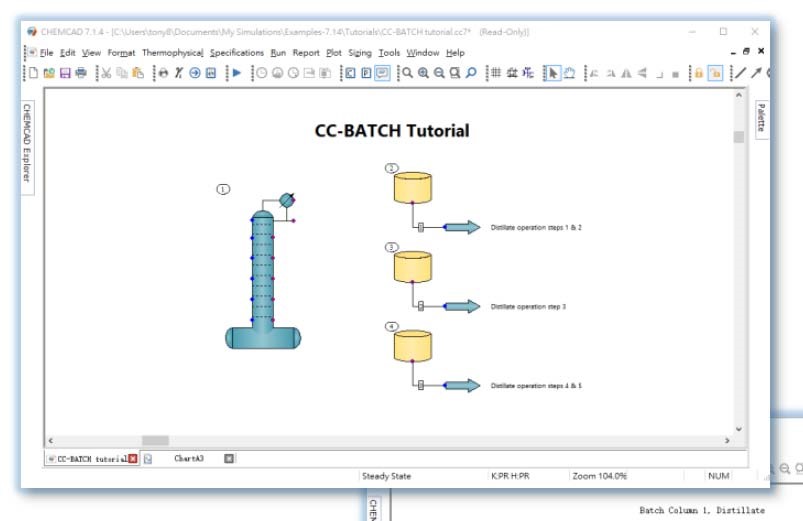
Task: Activate the hand pan tool
Action: tap(569, 73)
